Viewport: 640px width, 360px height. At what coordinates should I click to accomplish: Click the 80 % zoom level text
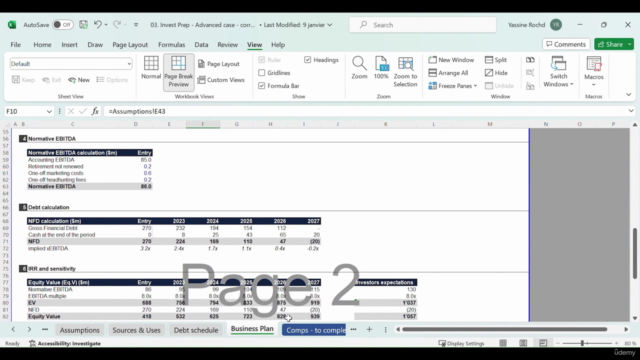(x=630, y=343)
